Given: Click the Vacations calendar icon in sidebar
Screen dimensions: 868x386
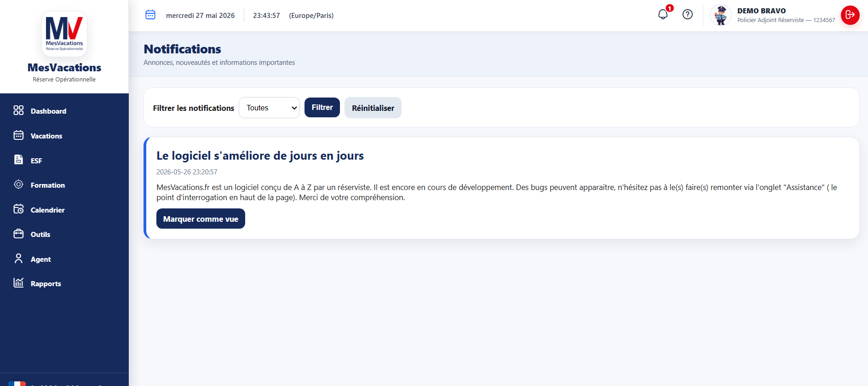Looking at the screenshot, I should pyautogui.click(x=18, y=135).
